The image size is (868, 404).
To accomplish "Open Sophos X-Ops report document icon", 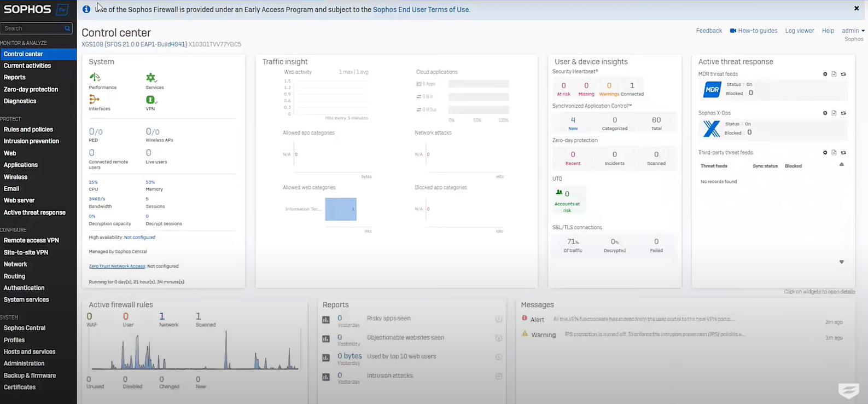I will (834, 113).
